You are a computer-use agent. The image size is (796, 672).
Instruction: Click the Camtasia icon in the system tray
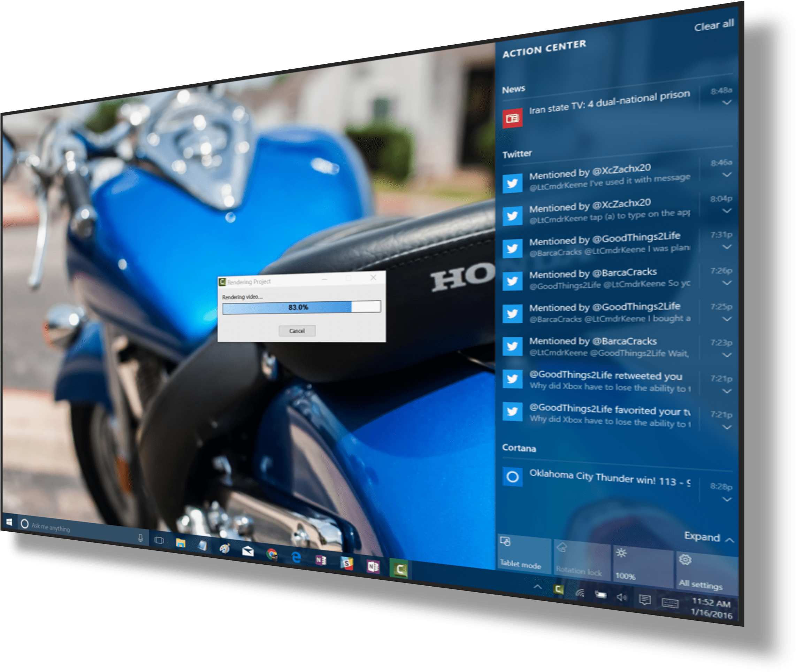(x=558, y=590)
